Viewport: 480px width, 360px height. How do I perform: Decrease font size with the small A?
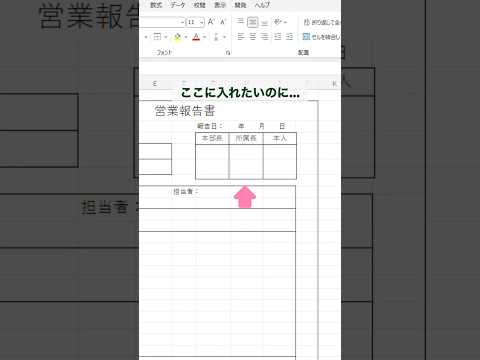click(223, 22)
